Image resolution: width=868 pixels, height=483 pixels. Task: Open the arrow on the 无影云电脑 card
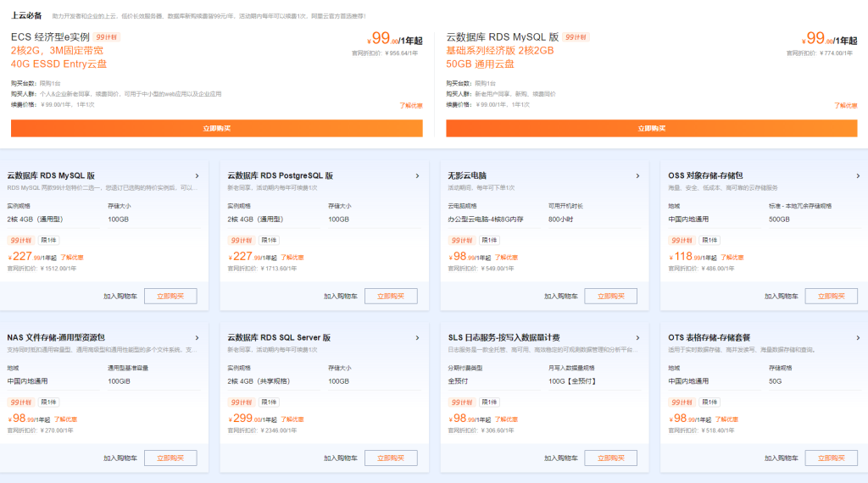tap(637, 176)
